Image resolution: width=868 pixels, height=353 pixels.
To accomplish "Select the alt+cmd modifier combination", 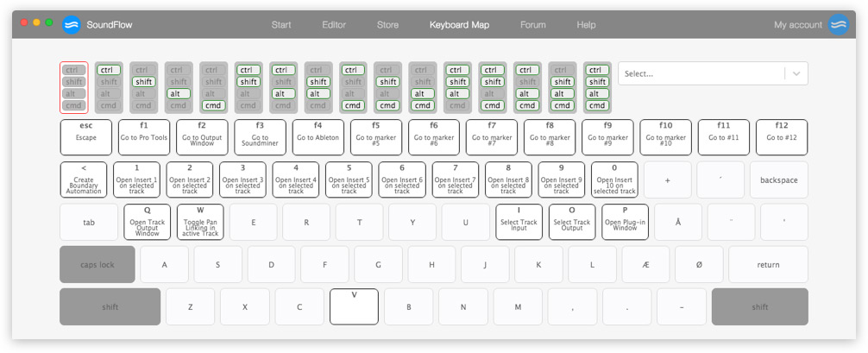I will [x=423, y=87].
